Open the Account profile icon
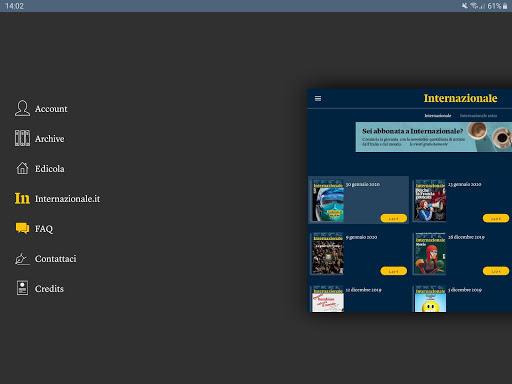Screen dimensions: 512x384 (22, 108)
